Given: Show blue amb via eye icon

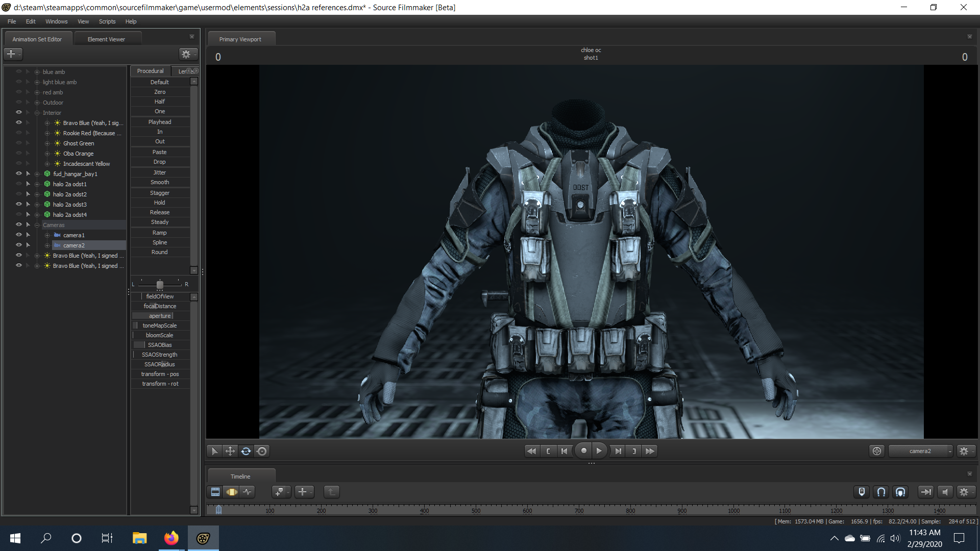Looking at the screenshot, I should 19,71.
